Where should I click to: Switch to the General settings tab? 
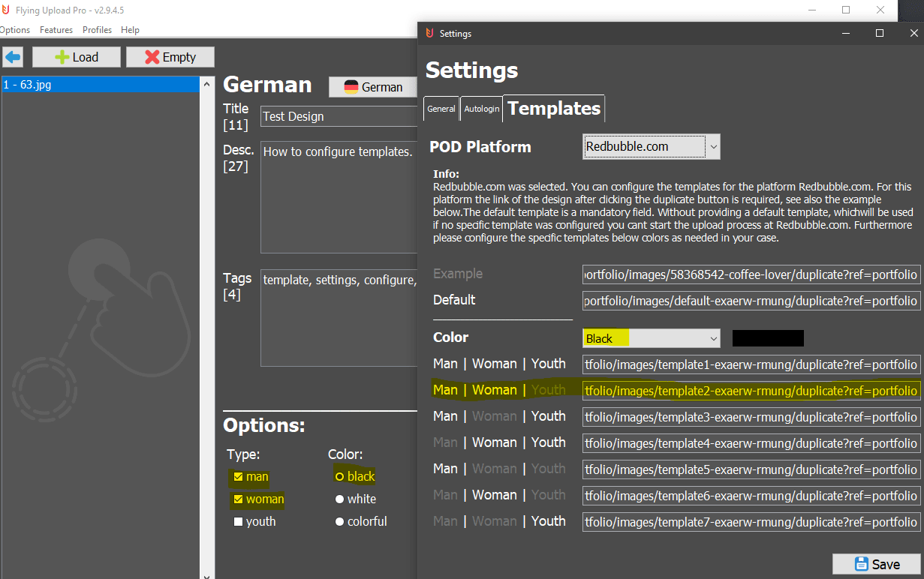[x=441, y=109]
